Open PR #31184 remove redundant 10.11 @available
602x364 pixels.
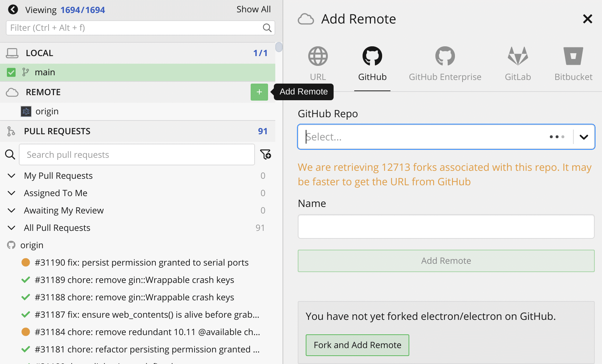(147, 332)
